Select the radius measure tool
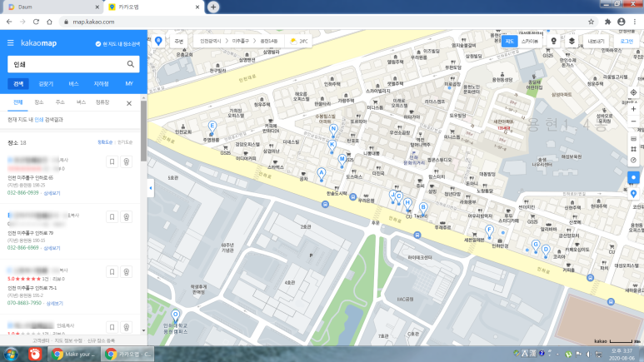This screenshot has height=362, width=644. (633, 160)
